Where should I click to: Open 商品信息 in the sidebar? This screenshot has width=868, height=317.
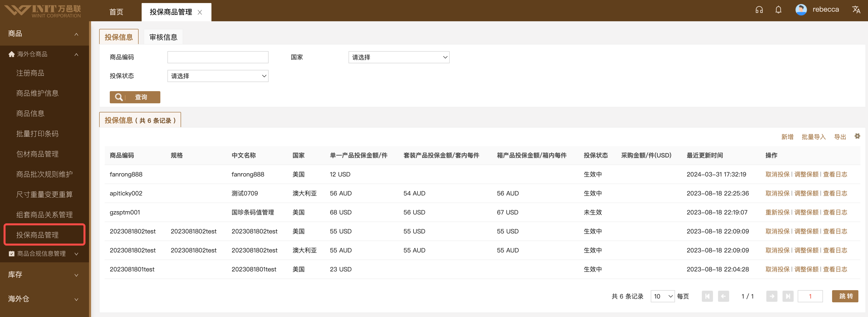coord(30,114)
